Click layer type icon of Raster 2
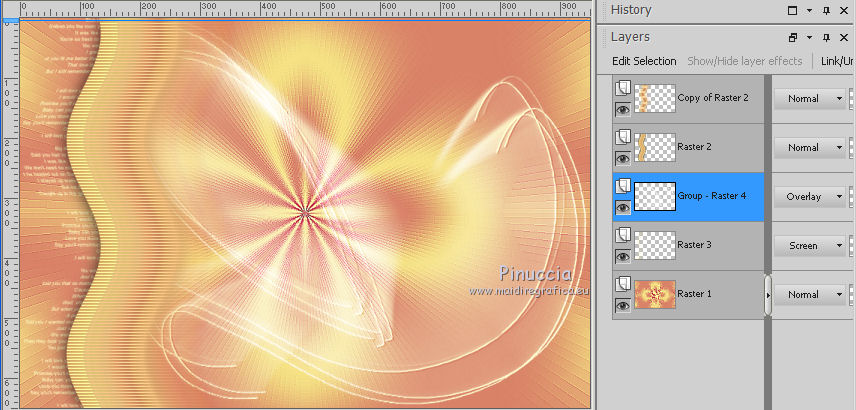856x410 pixels. click(x=623, y=138)
